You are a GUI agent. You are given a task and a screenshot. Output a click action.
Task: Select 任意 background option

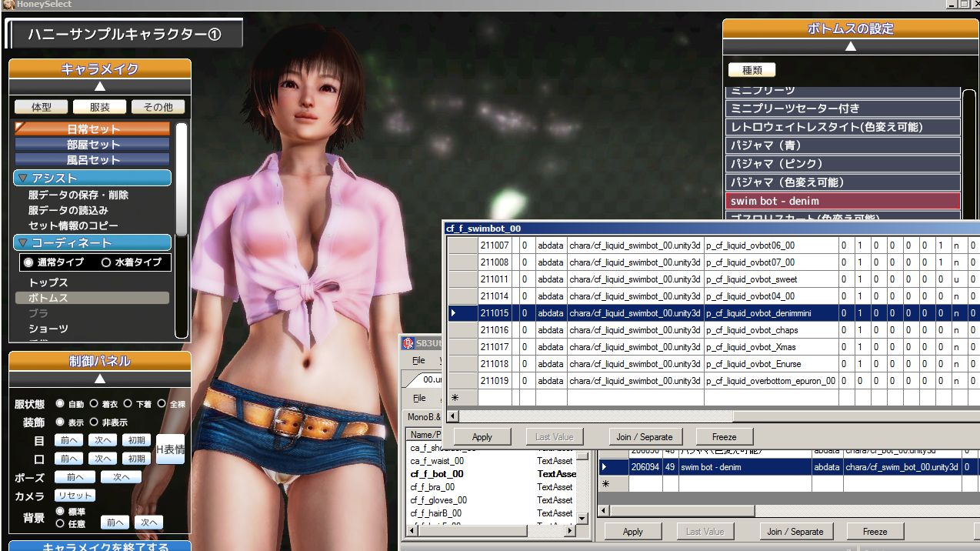coord(60,523)
